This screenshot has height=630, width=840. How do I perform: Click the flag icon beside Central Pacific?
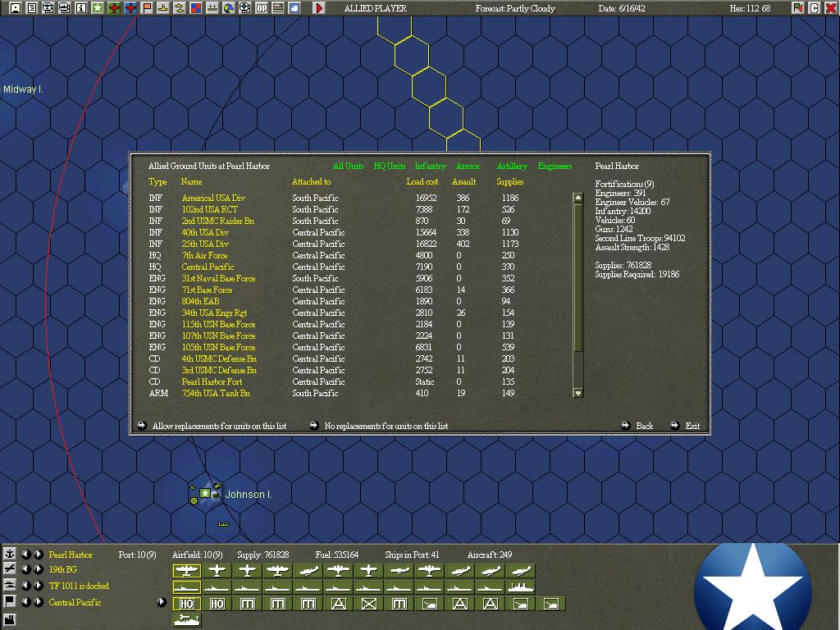[x=10, y=601]
